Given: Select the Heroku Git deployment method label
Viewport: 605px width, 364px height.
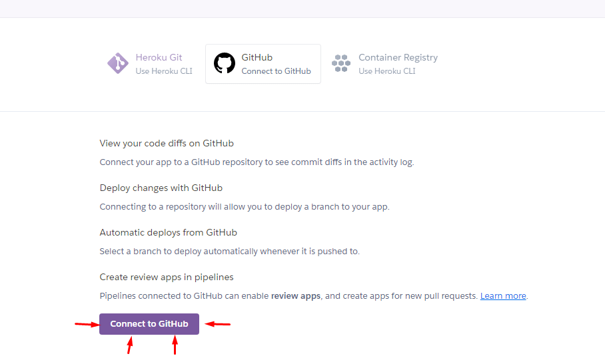Looking at the screenshot, I should pyautogui.click(x=159, y=57).
